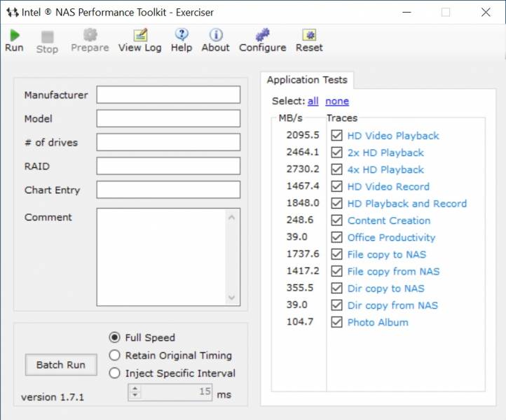Click the Batch Run button
This screenshot has width=506, height=420.
[61, 365]
